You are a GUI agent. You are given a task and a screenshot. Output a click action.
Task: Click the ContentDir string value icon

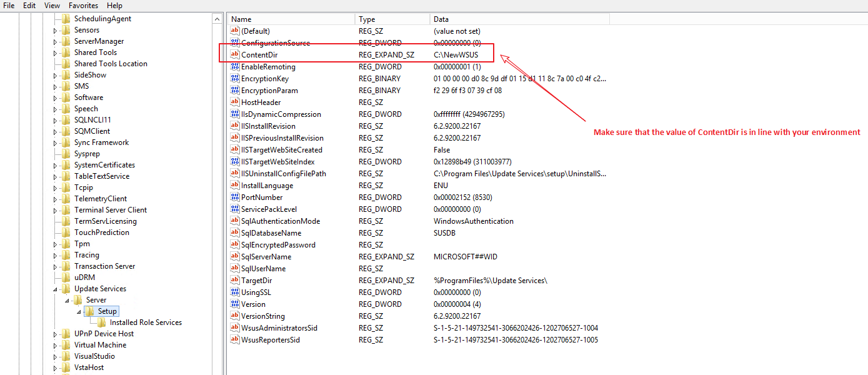pos(235,55)
